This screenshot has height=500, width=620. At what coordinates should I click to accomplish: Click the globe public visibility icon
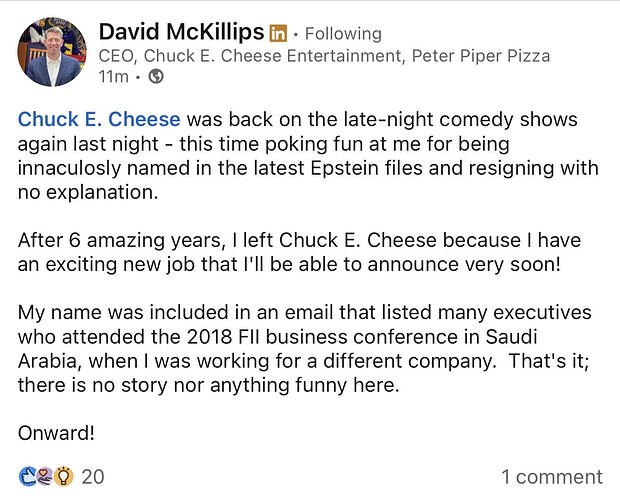156,76
